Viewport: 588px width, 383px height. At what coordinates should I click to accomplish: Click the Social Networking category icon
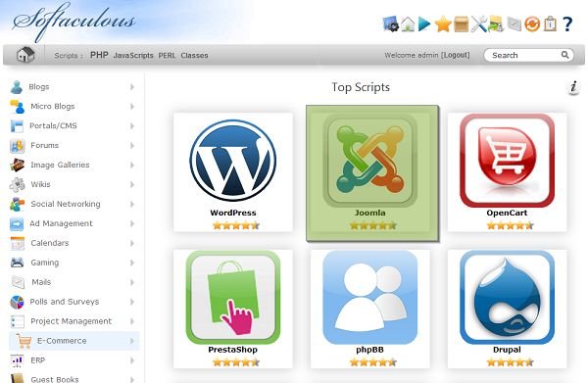(x=18, y=205)
